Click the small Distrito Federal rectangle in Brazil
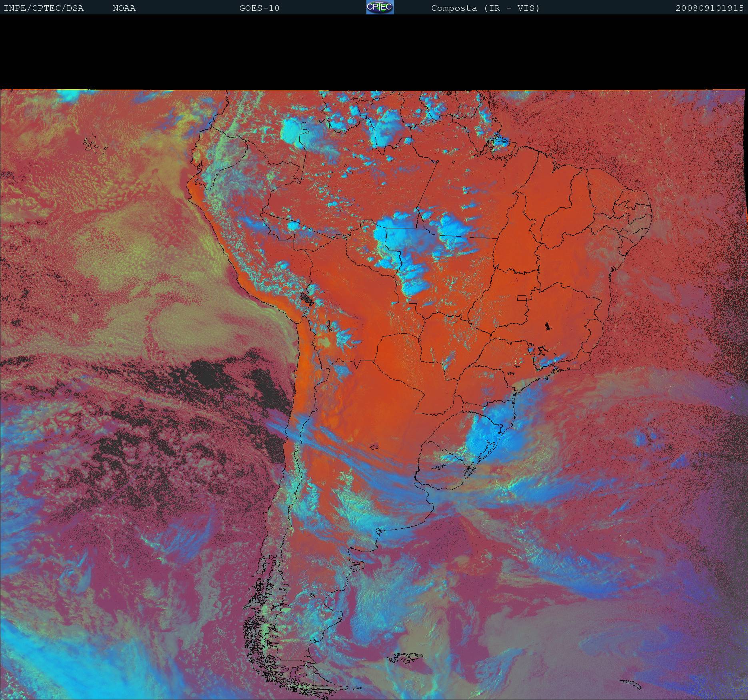The width and height of the screenshot is (748, 700). tap(522, 298)
